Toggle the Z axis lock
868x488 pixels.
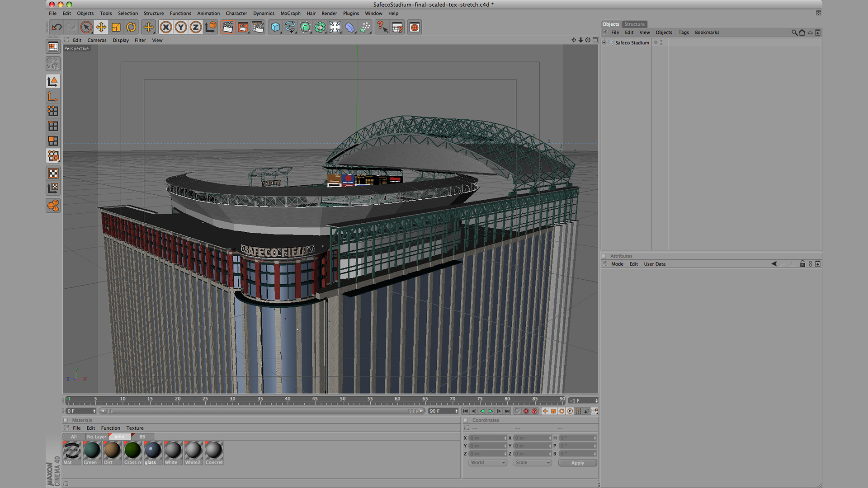(x=195, y=27)
